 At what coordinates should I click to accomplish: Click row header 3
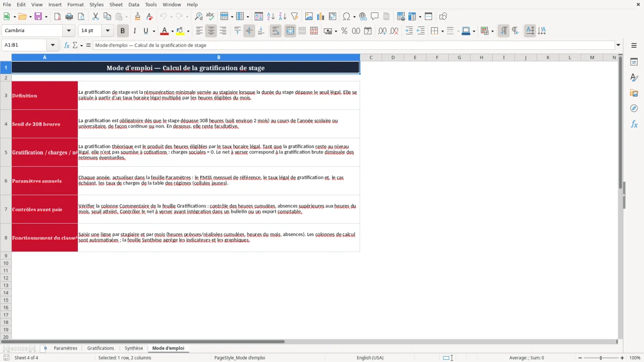click(6, 95)
